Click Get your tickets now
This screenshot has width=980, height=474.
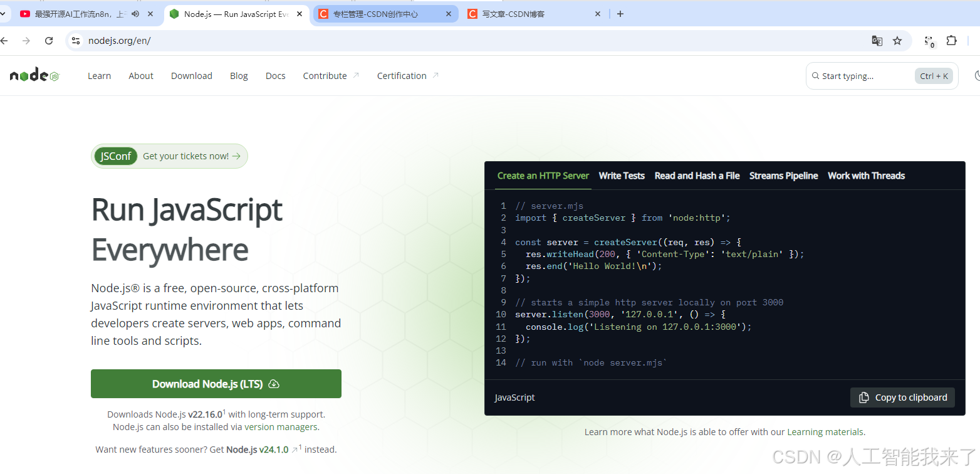(185, 156)
